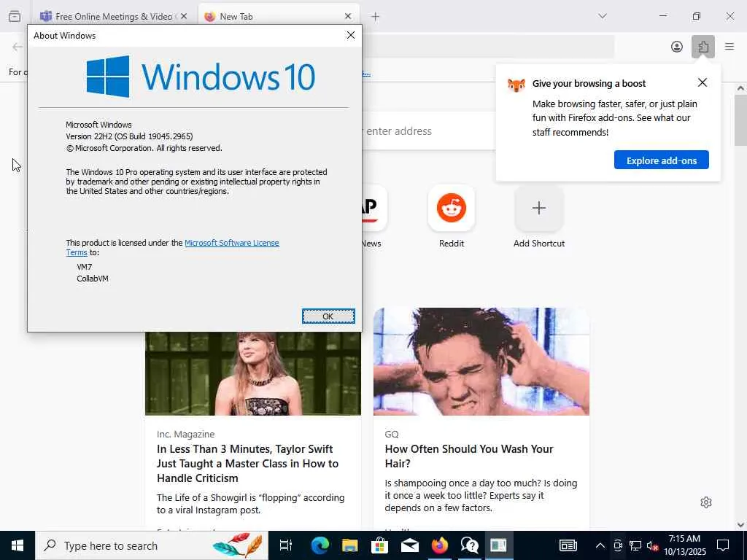The image size is (747, 560).
Task: Open the Firefox account profile icon
Action: coord(676,47)
